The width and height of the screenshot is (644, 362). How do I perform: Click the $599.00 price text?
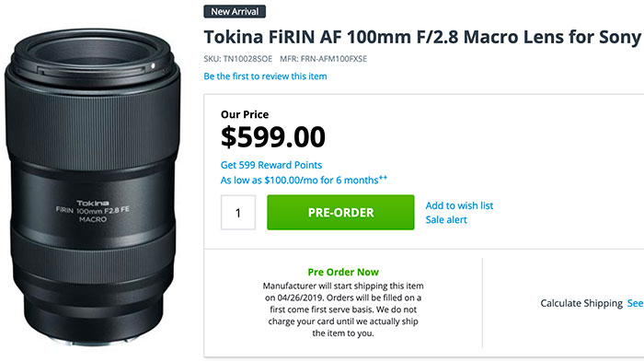(x=272, y=137)
